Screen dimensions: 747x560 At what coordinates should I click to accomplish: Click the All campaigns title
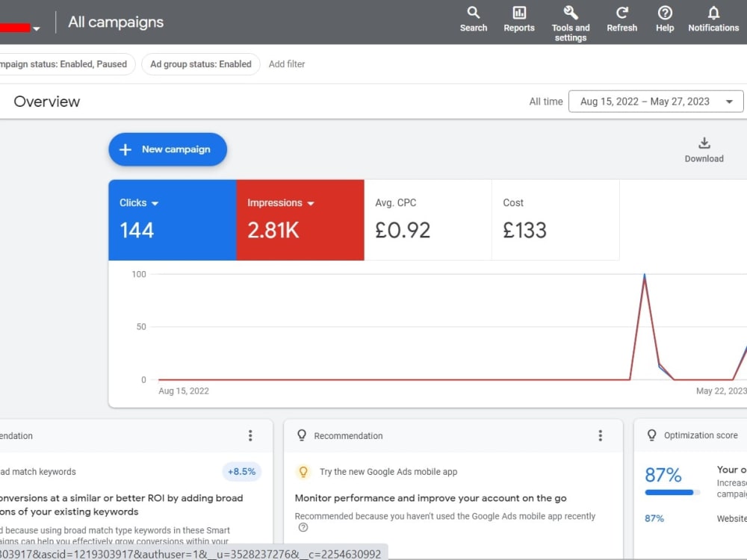pos(116,22)
